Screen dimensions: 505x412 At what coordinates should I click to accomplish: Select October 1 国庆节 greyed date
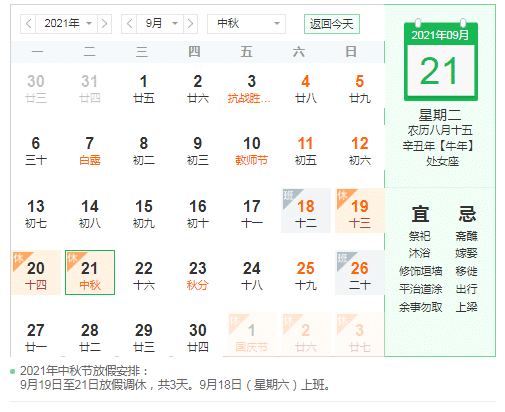[x=252, y=334]
